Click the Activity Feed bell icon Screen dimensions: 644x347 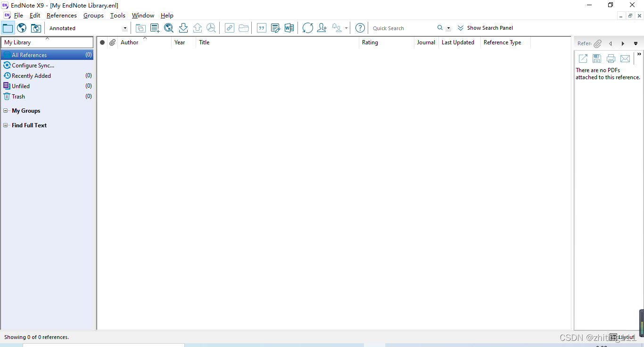click(x=337, y=28)
